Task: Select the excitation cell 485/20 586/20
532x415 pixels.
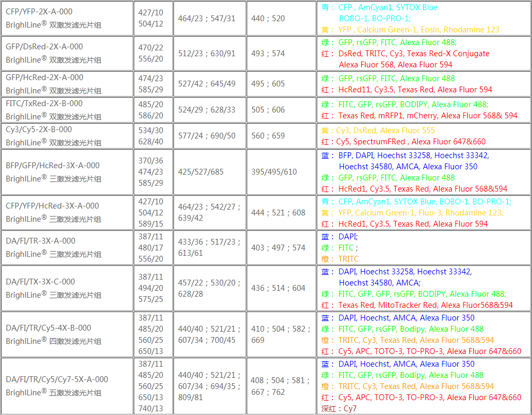Action: (153, 110)
